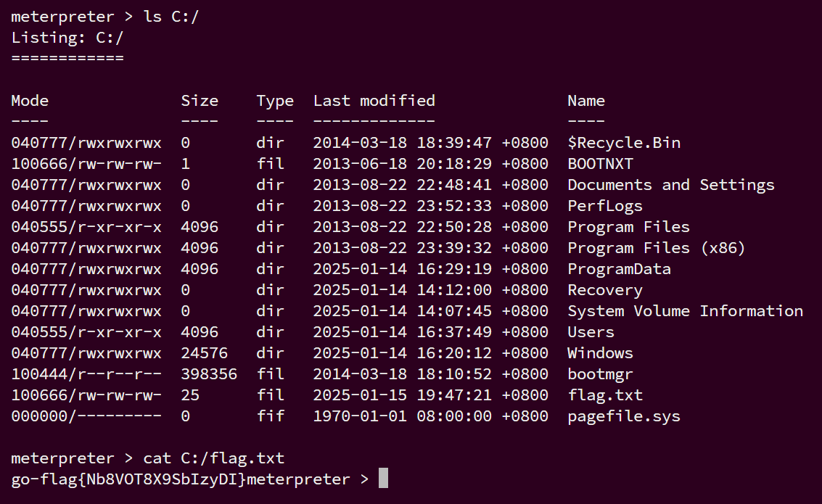The width and height of the screenshot is (822, 504).
Task: Click the Name column header
Action: point(586,101)
